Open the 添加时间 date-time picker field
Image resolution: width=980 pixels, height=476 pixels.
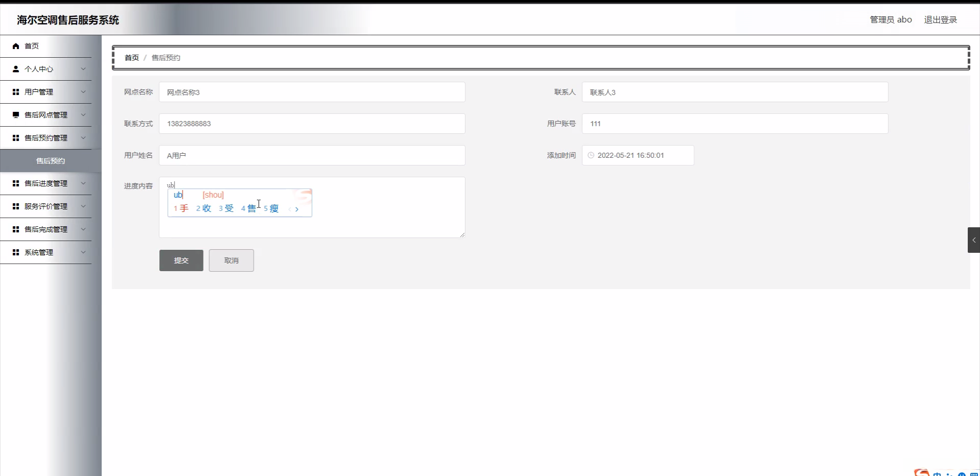tap(638, 155)
